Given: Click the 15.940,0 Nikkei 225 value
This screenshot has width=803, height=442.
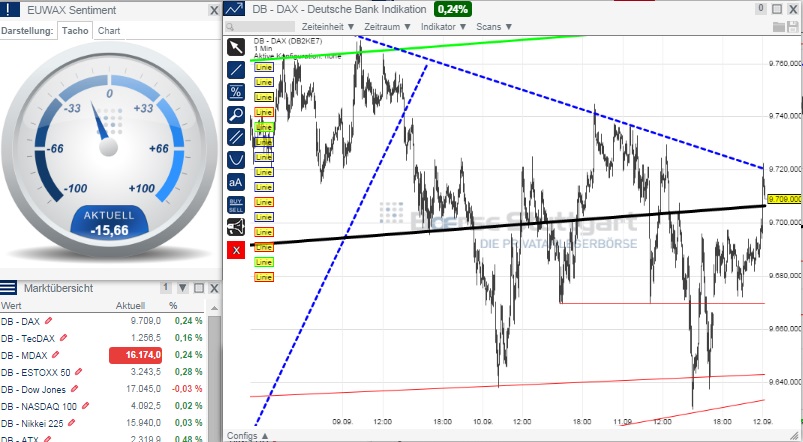Looking at the screenshot, I should pos(143,423).
